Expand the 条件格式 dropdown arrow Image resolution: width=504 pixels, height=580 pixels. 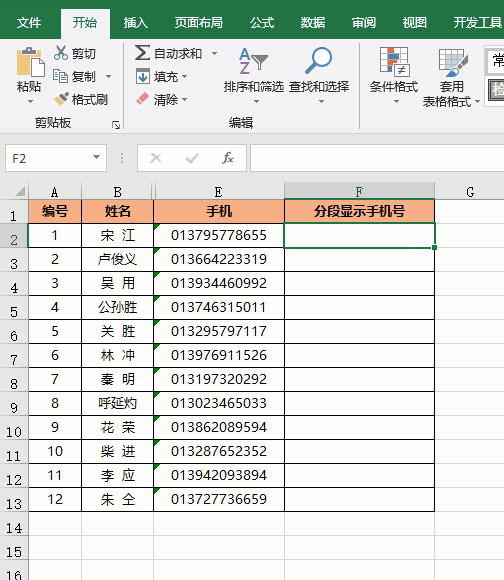click(x=396, y=101)
